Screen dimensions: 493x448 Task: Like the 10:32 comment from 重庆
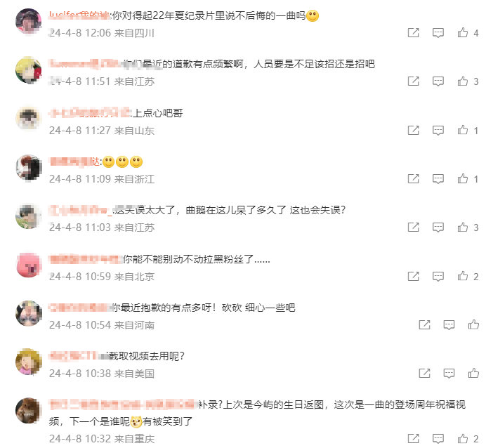point(463,438)
